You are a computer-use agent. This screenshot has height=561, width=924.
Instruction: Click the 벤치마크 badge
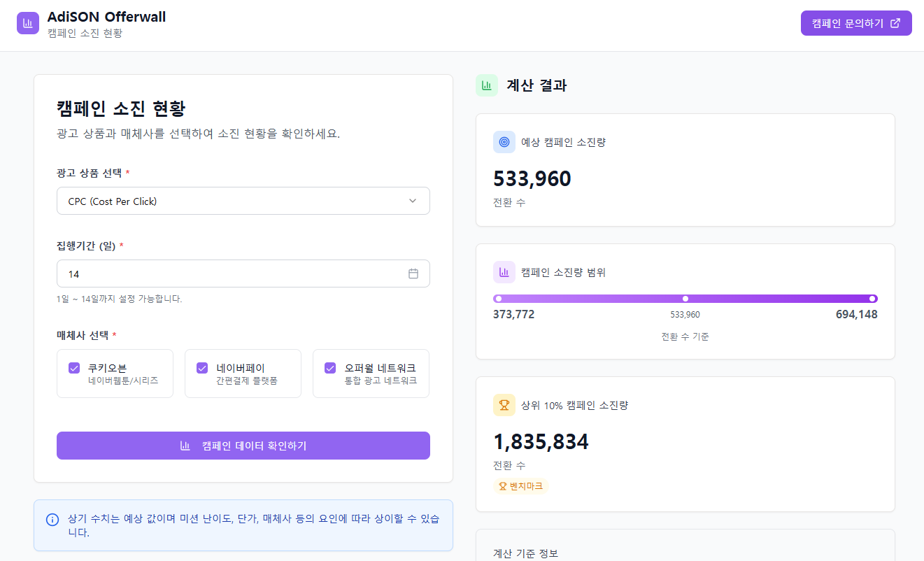click(x=520, y=486)
